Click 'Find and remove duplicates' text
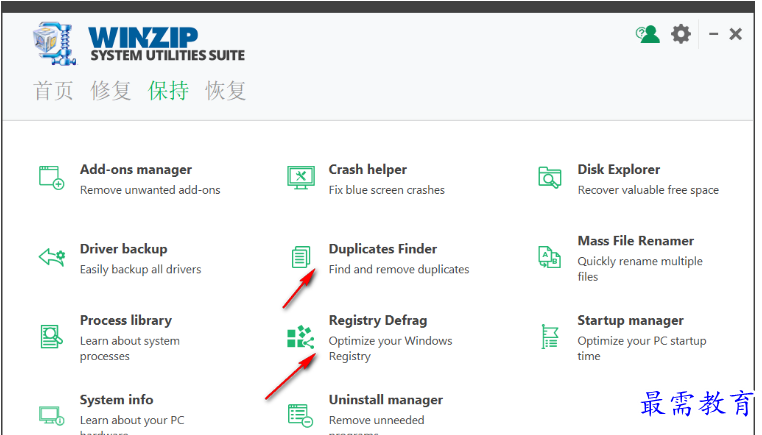 (399, 269)
